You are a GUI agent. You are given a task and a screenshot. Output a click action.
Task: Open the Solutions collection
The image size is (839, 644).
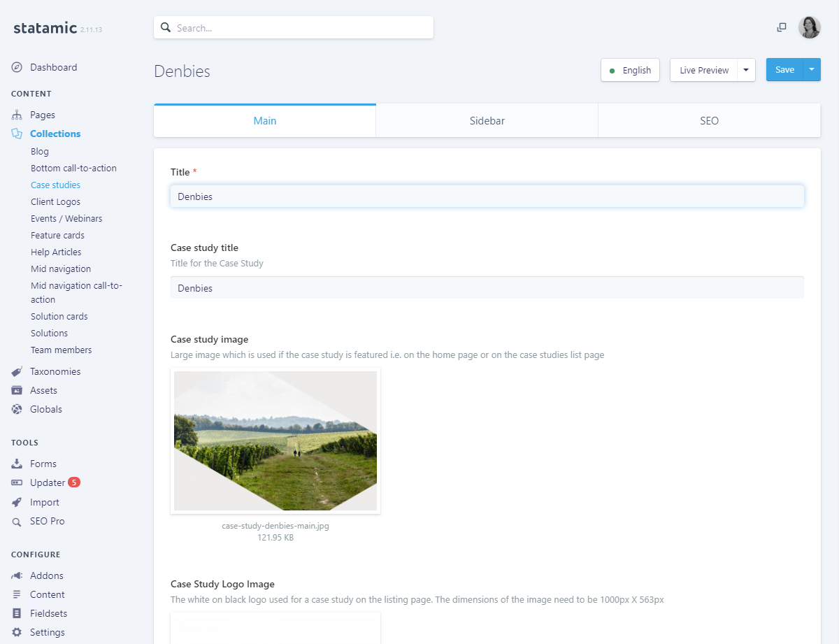point(49,334)
